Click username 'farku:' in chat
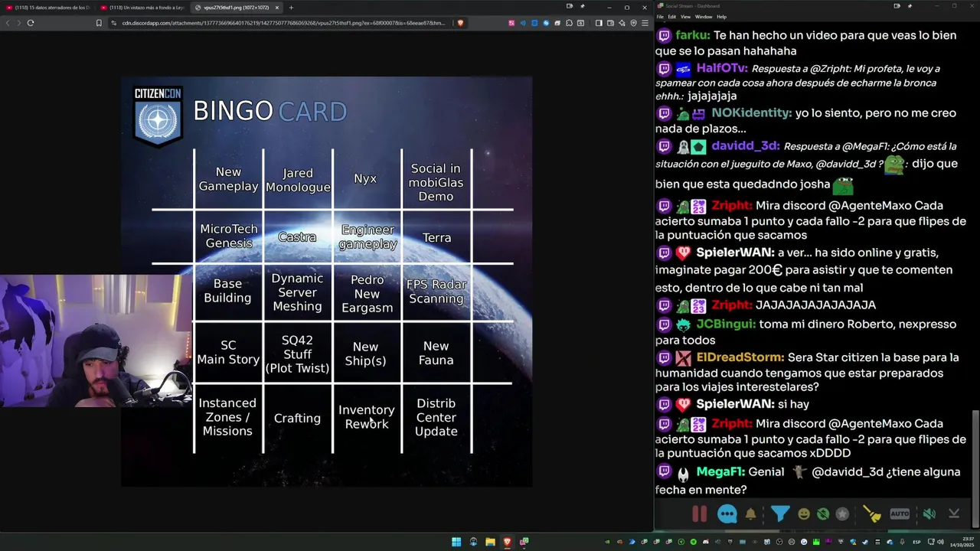Screen dimensions: 980x551 [692, 35]
